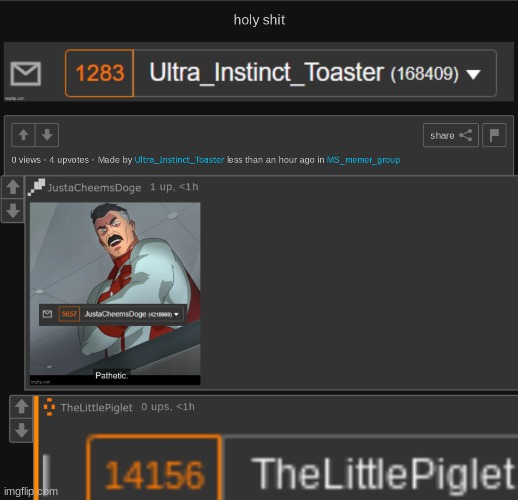Open Ultra_Instinct_Toaster author link
Viewport: 518px width, 500px height.
(179, 160)
